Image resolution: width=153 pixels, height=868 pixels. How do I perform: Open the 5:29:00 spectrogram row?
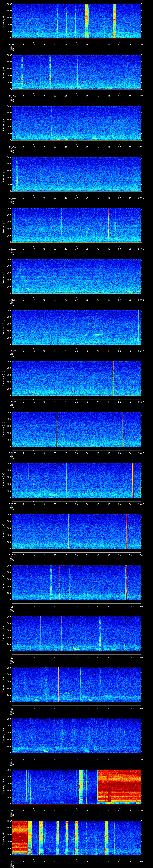(x=76, y=685)
